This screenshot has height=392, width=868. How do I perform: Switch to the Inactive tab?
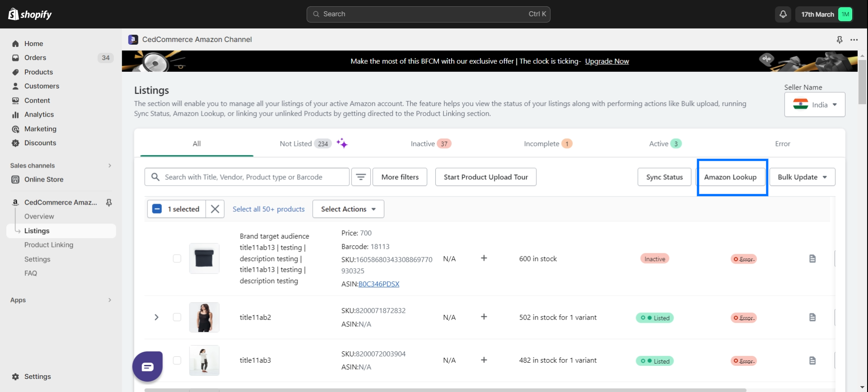(x=430, y=144)
